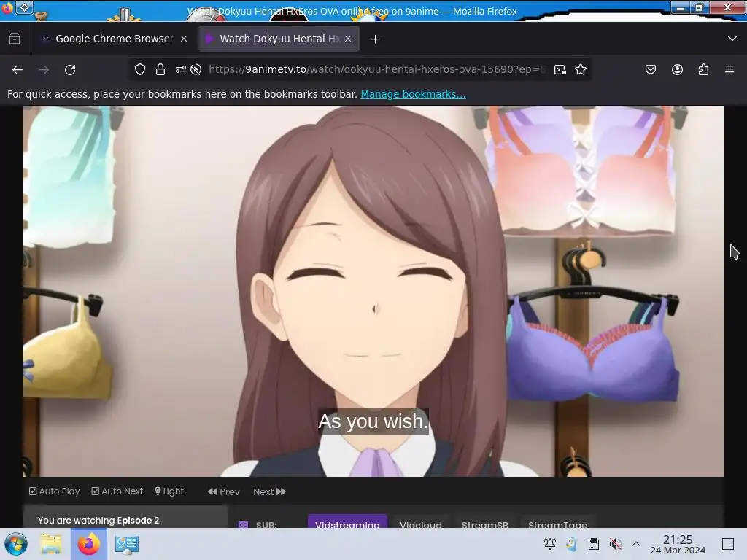Click Firefox taskbar icon
This screenshot has height=560, width=747.
[88, 544]
